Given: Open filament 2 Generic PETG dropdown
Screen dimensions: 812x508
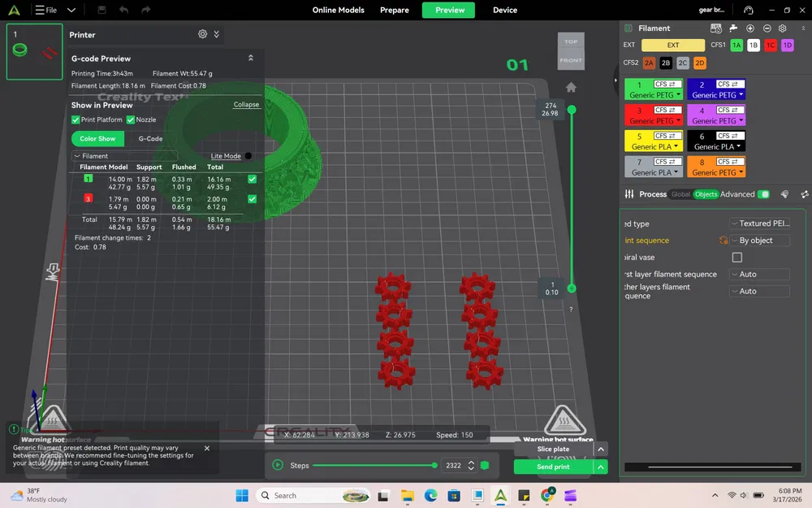Looking at the screenshot, I should click(x=717, y=95).
